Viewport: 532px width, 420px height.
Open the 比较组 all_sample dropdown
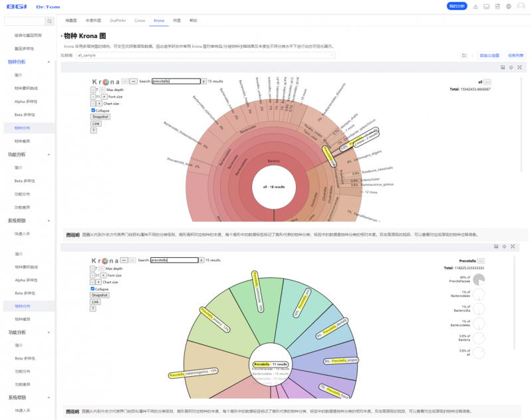(206, 55)
